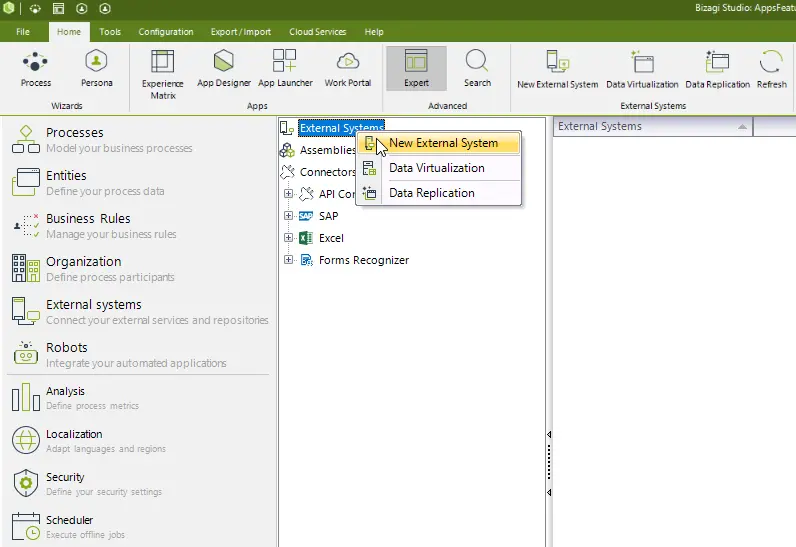Click the dotted splitter handle between panels

point(549,462)
